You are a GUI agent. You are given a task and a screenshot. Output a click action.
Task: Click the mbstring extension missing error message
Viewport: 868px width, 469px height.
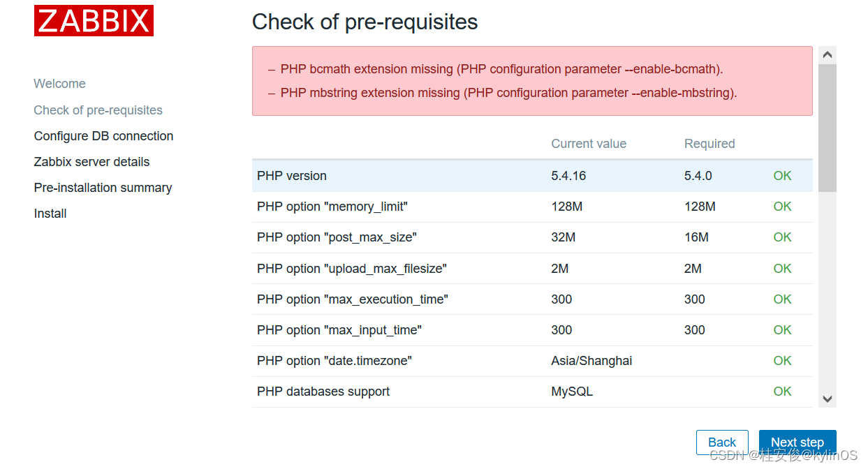(x=508, y=93)
